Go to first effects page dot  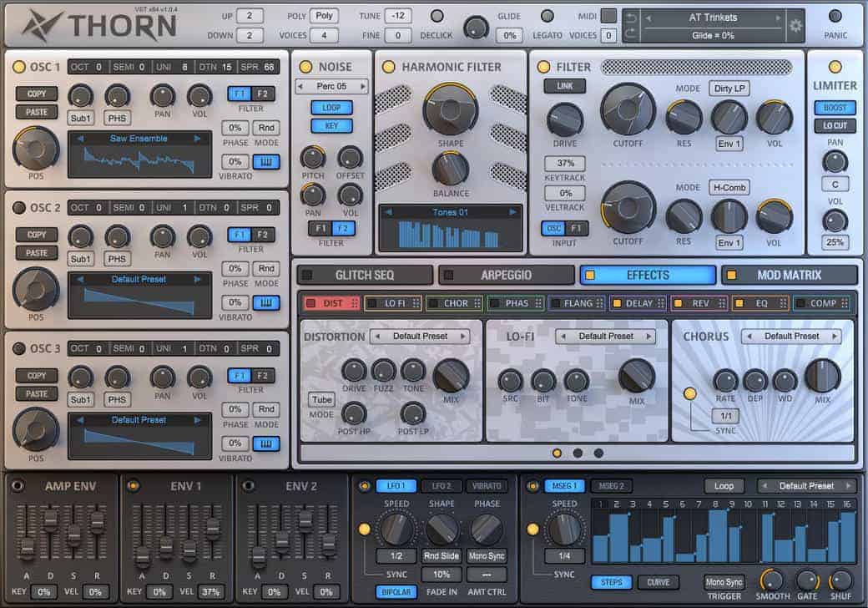click(557, 453)
